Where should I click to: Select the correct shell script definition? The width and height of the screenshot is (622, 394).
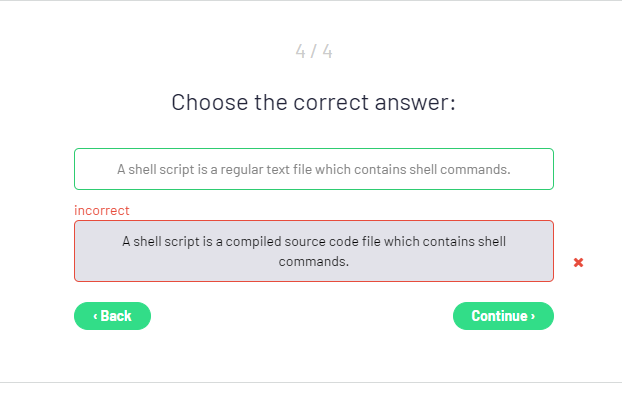pyautogui.click(x=314, y=169)
